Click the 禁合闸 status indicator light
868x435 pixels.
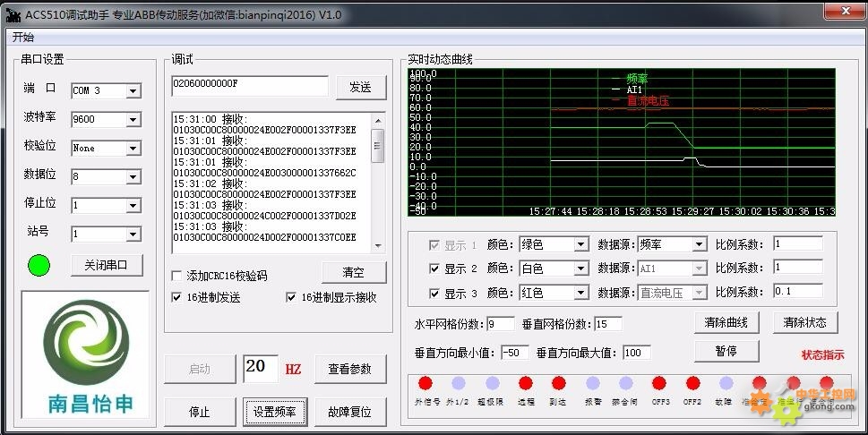626,383
